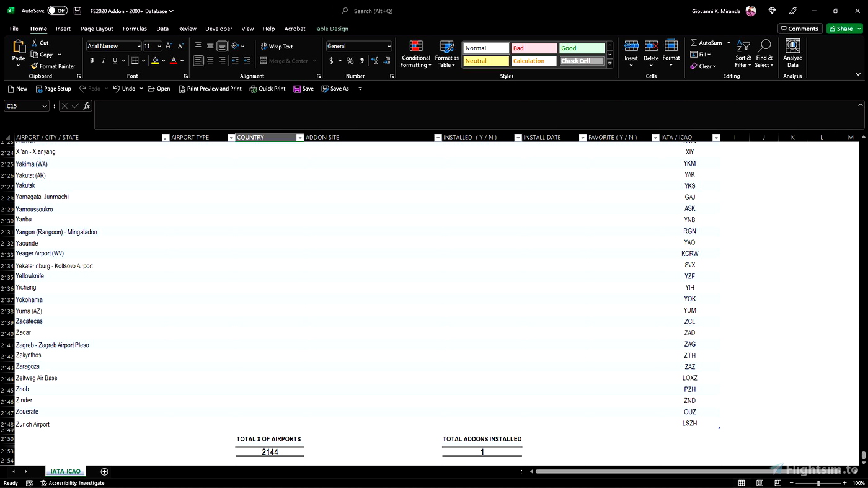Screen dimensions: 868x488
Task: Increase font size with large A icon
Action: pos(169,46)
